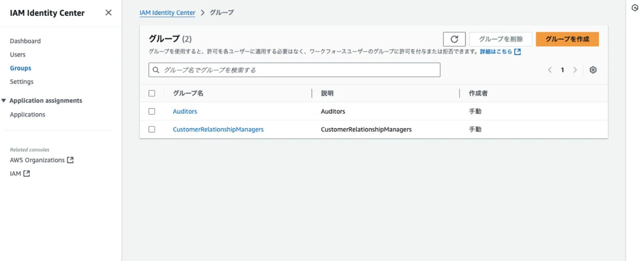
Task: Open Dashboard in the sidebar
Action: click(25, 41)
